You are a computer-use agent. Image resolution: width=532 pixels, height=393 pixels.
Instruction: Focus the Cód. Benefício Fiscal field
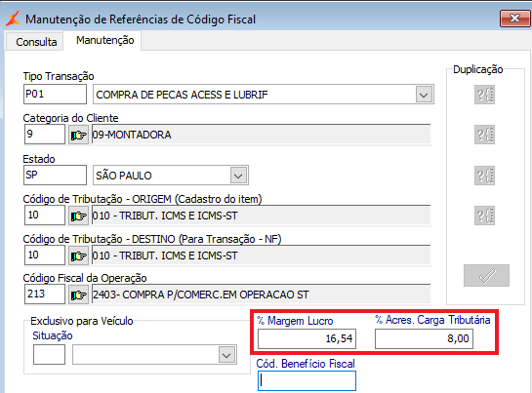tap(307, 380)
